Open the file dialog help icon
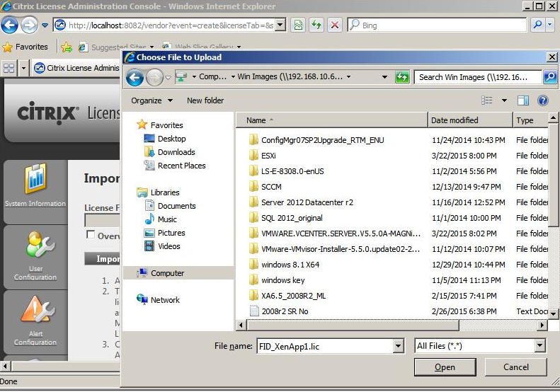Image resolution: width=560 pixels, height=392 pixels. pos(543,100)
